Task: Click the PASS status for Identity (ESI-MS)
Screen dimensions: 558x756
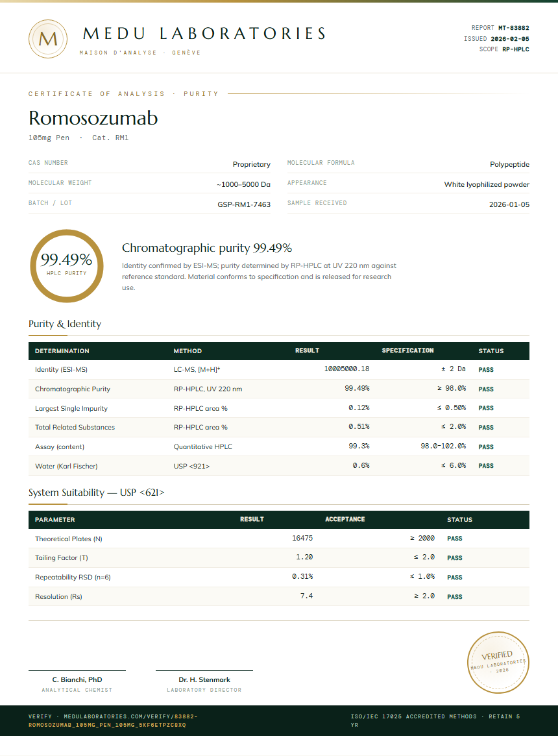Action: pos(486,370)
